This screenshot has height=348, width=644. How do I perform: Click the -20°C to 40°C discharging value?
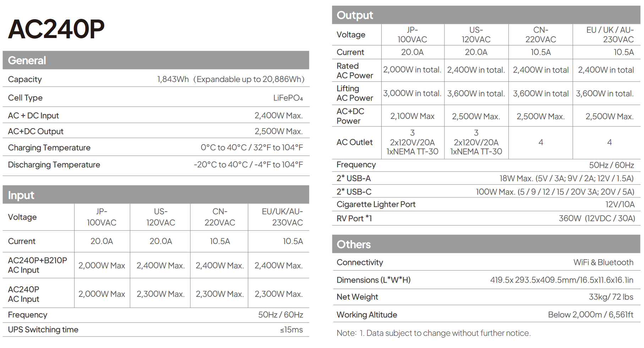pyautogui.click(x=248, y=165)
